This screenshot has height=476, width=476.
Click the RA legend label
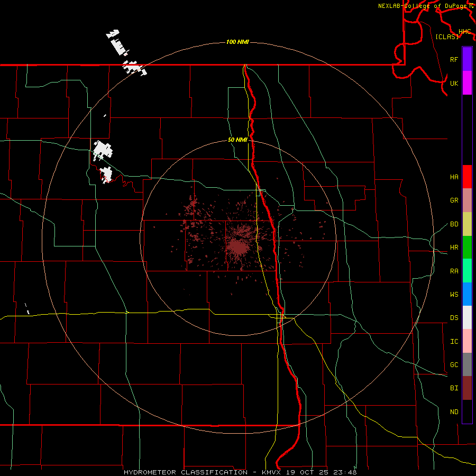tap(454, 271)
